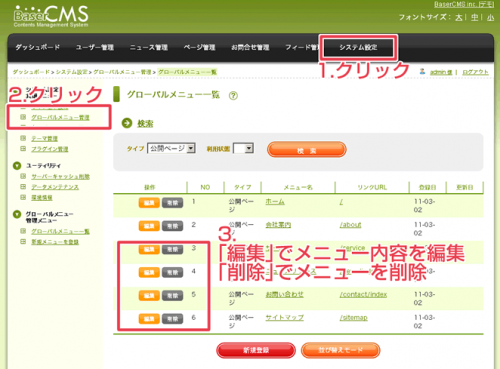The image size is (500, 369).
Task: Click the orange 編集 button in row 4
Action: [149, 272]
